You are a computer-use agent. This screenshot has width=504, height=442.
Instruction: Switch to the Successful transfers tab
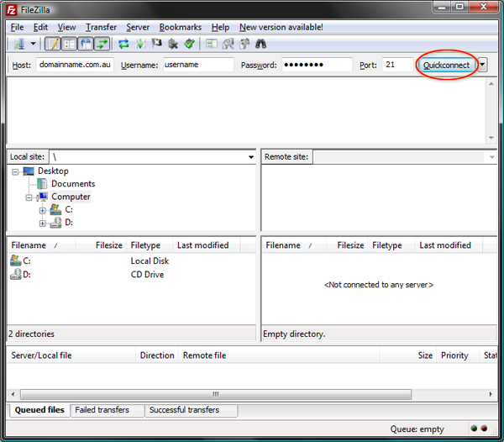coord(192,410)
